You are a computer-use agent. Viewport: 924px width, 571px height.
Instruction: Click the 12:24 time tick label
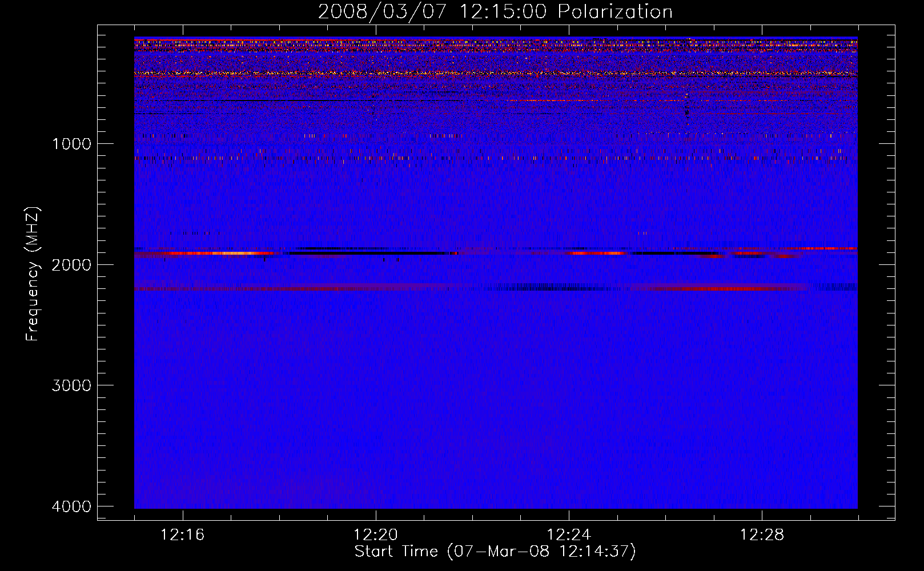pos(569,535)
